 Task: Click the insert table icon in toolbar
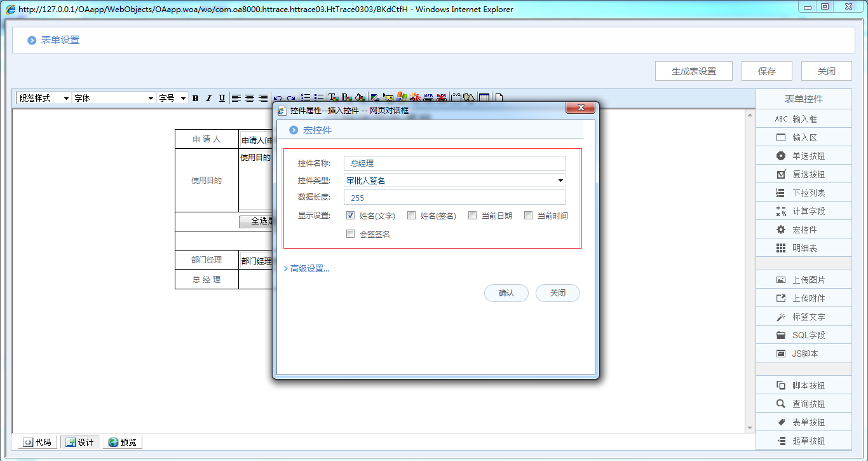click(484, 98)
